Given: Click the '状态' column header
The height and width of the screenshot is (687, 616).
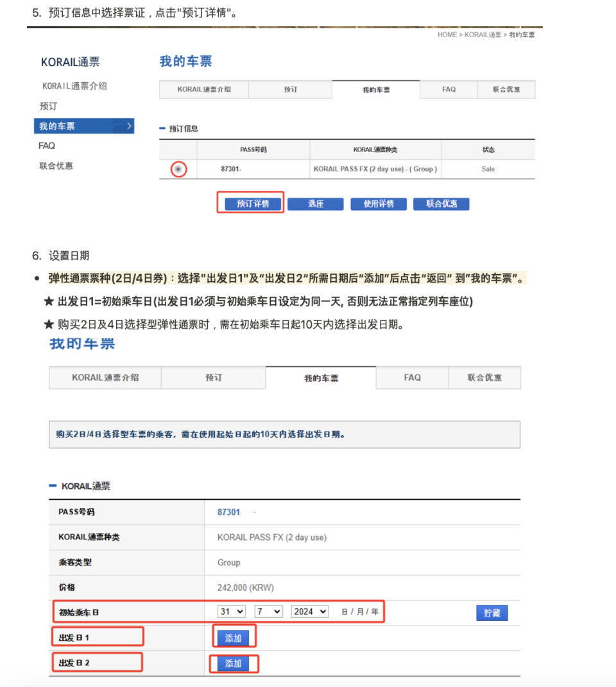Looking at the screenshot, I should [488, 150].
